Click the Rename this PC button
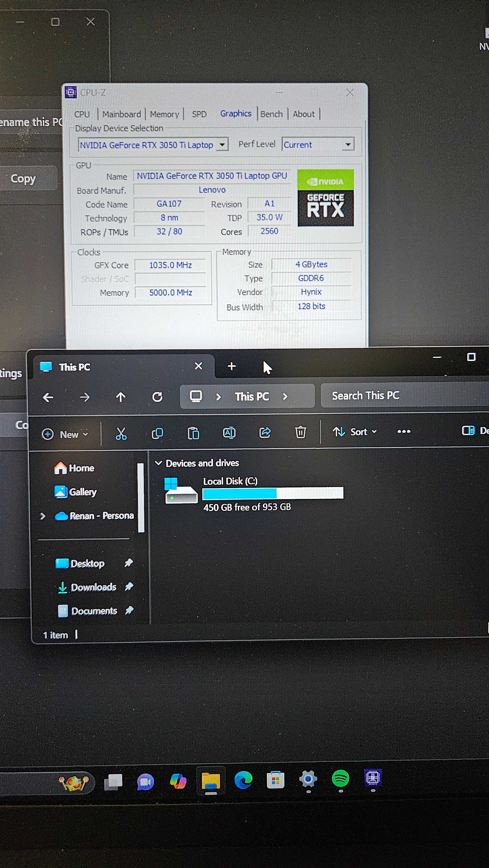This screenshot has width=489, height=868. [31, 122]
